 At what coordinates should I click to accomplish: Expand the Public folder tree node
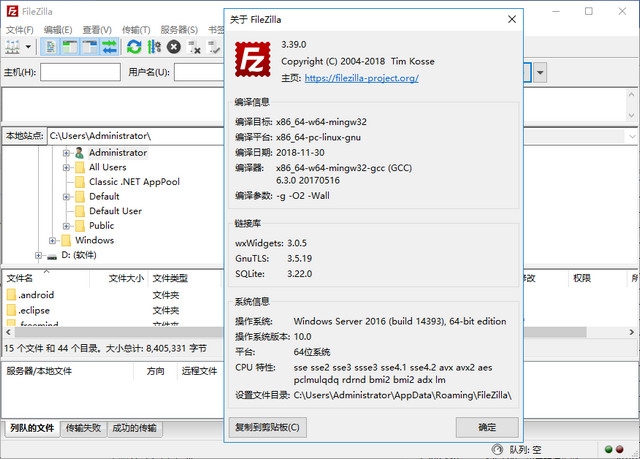pyautogui.click(x=66, y=226)
